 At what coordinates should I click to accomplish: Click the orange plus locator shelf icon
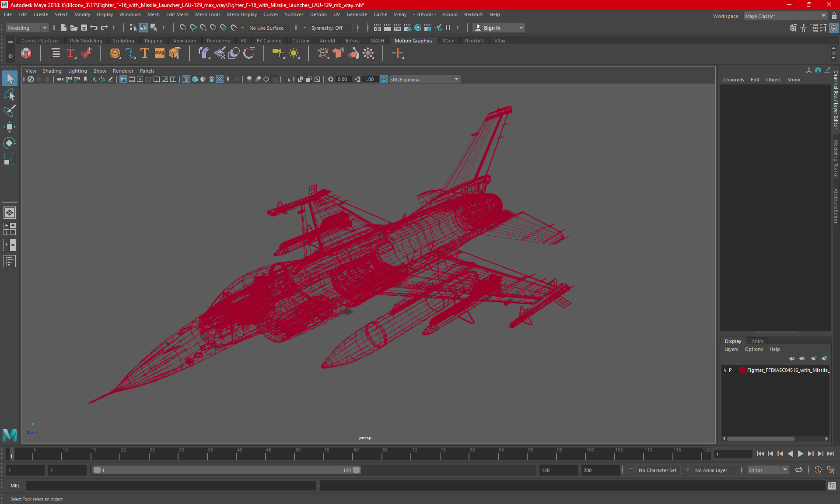pos(398,53)
